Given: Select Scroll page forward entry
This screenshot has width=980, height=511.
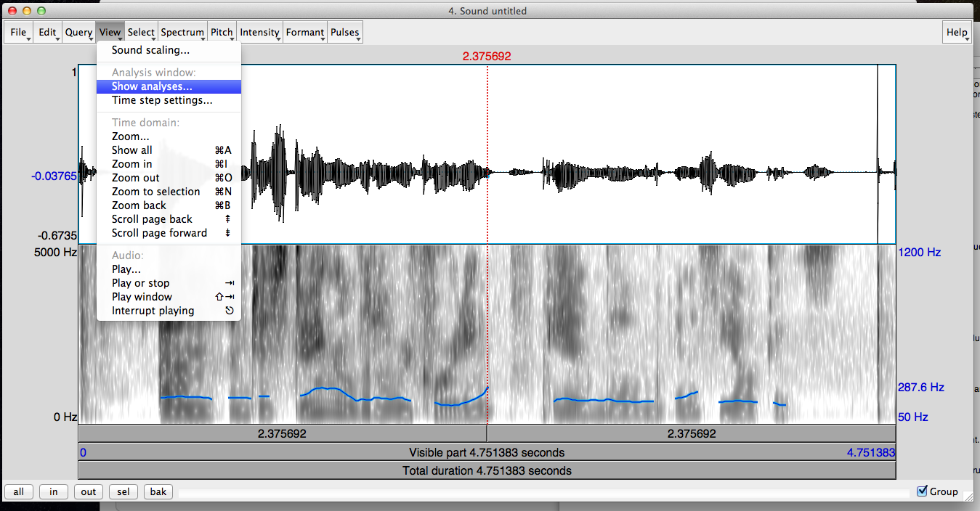Looking at the screenshot, I should pos(169,233).
